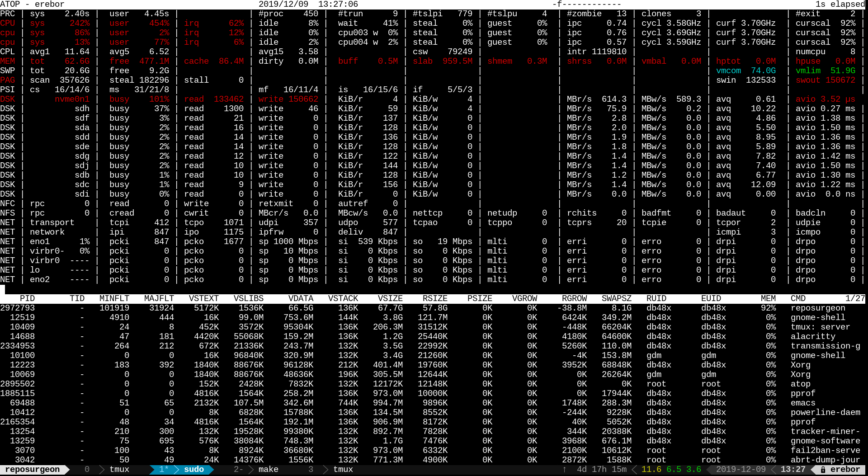Click the swout 150672 value
This screenshot has width=868, height=476.
826,80
